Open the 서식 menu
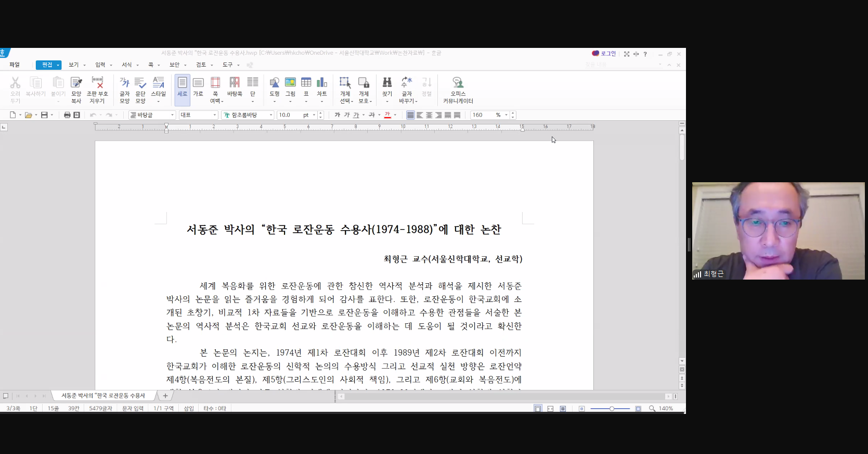Viewport: 868px width, 454px height. pos(127,65)
